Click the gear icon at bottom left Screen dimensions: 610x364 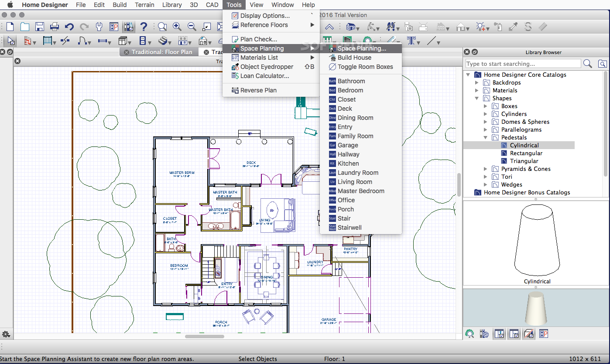[6, 334]
